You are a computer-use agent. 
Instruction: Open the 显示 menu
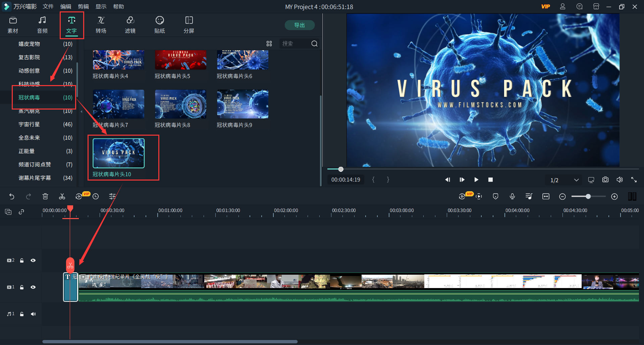pos(101,7)
